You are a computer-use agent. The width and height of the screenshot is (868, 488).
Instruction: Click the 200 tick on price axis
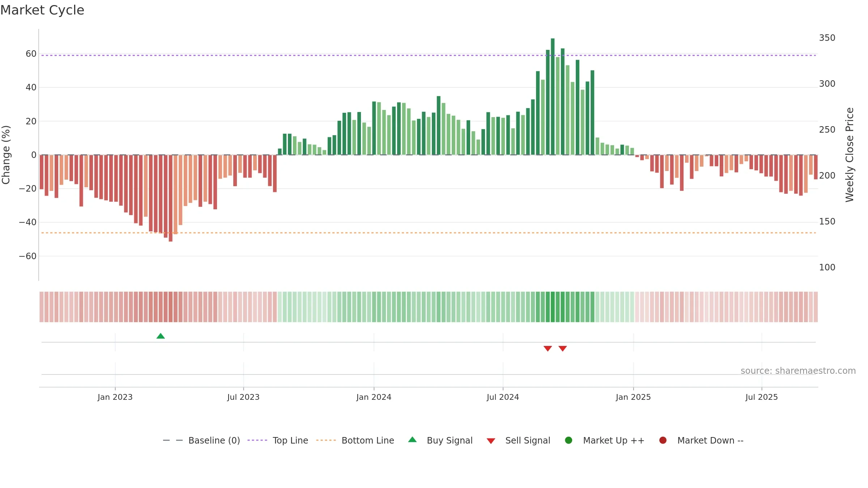click(x=827, y=176)
